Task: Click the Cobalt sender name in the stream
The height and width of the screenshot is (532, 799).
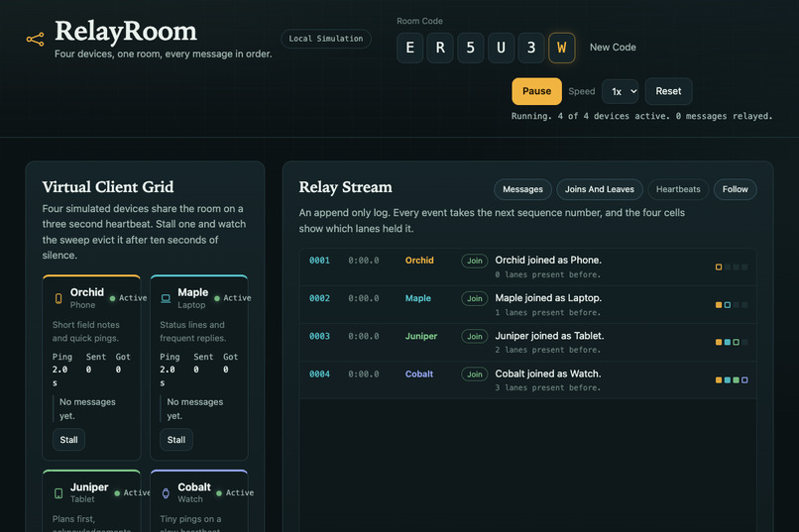Action: click(419, 374)
